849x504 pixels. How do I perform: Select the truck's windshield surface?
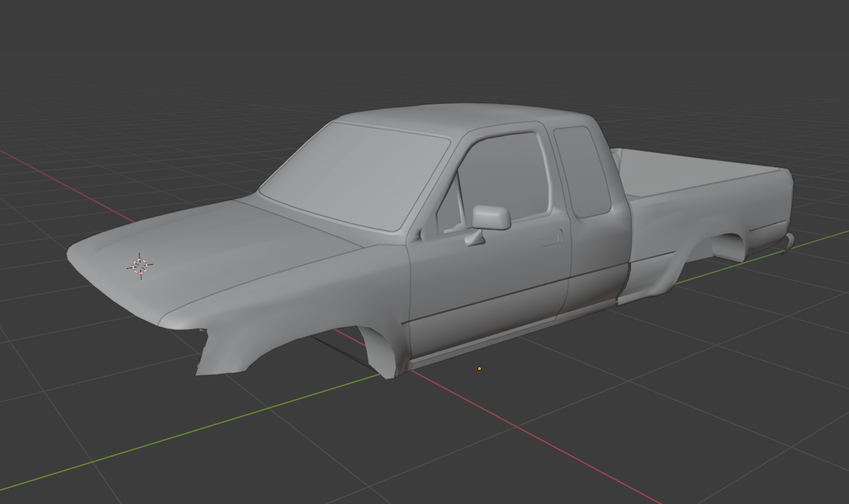358,175
